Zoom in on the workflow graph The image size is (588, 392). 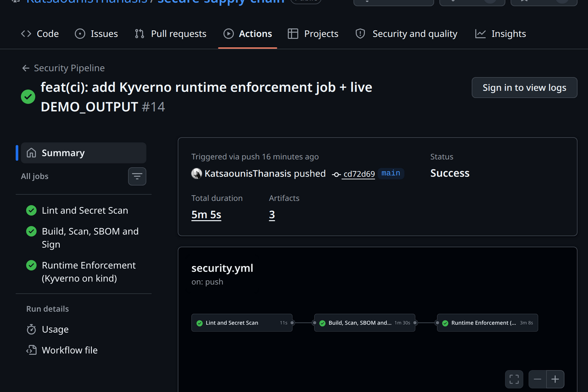pyautogui.click(x=555, y=379)
